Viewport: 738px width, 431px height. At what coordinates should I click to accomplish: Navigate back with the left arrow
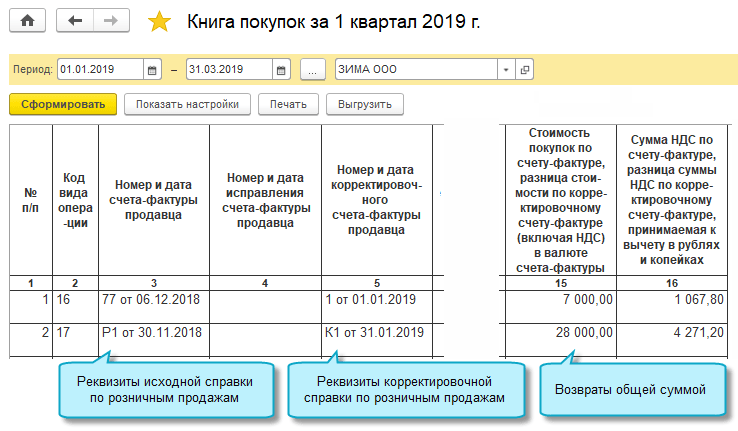point(75,21)
